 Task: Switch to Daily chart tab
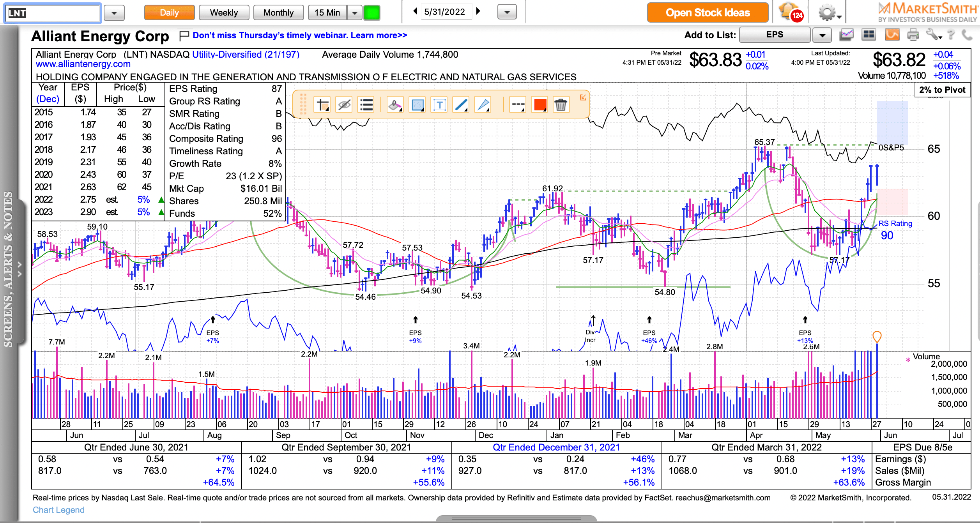pos(169,13)
